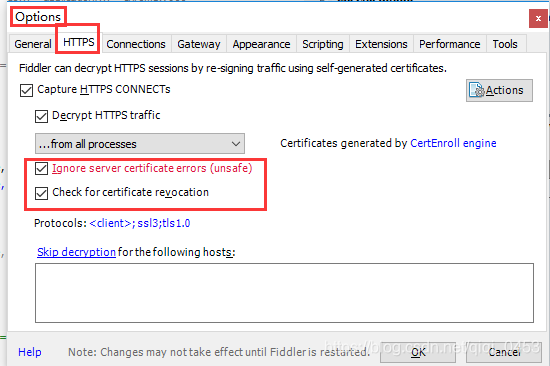Toggle Check for certificate revocation
This screenshot has width=550, height=366.
[x=41, y=193]
